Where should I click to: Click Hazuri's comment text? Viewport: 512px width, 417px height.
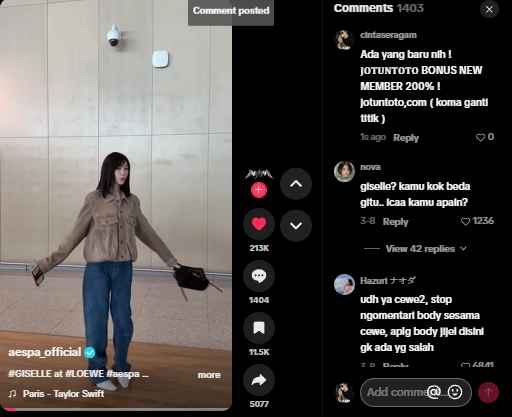tap(422, 323)
